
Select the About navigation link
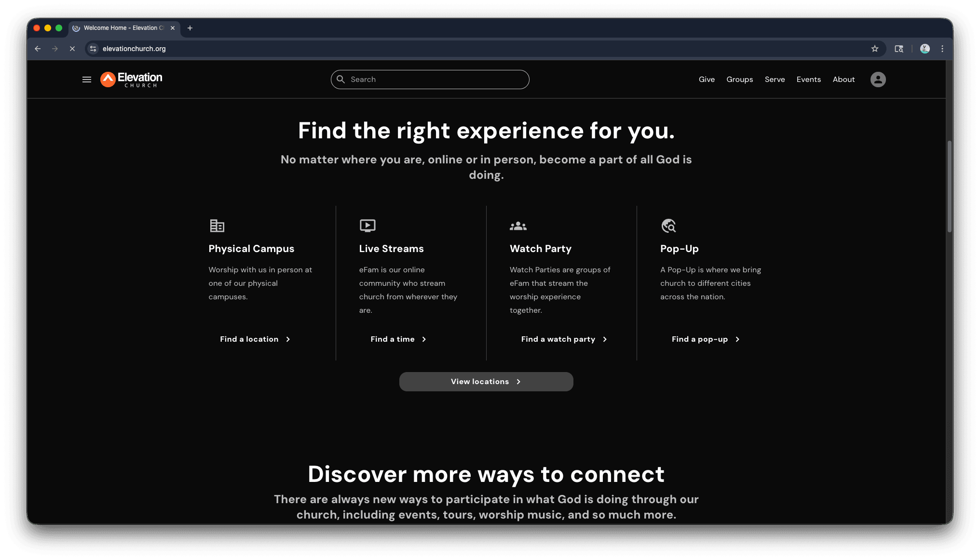[x=844, y=80]
